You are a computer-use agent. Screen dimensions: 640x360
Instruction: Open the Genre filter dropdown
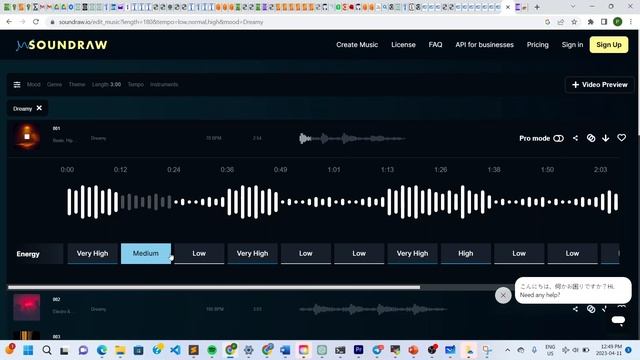[x=54, y=84]
